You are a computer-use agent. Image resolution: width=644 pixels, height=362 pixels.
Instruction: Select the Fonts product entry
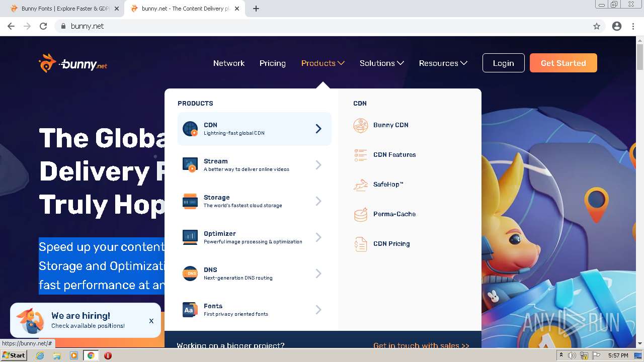tap(254, 310)
